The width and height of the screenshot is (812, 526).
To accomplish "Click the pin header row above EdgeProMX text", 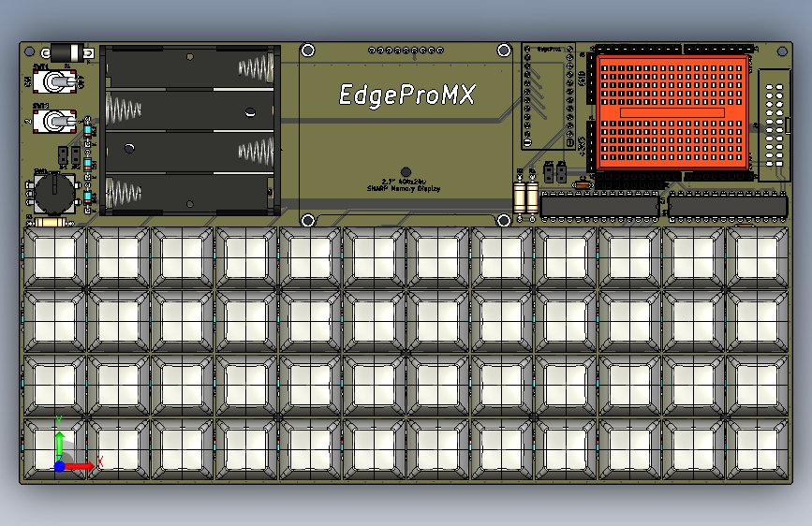I will click(x=406, y=51).
